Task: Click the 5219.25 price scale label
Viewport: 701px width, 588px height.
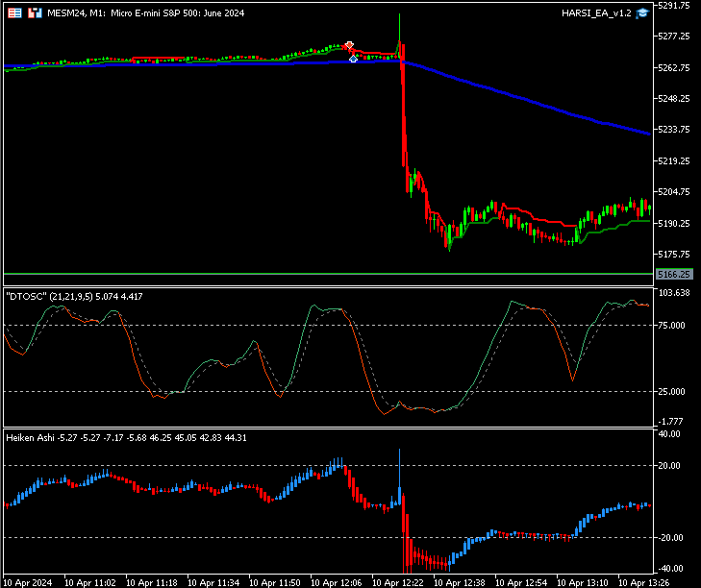Action: click(674, 160)
